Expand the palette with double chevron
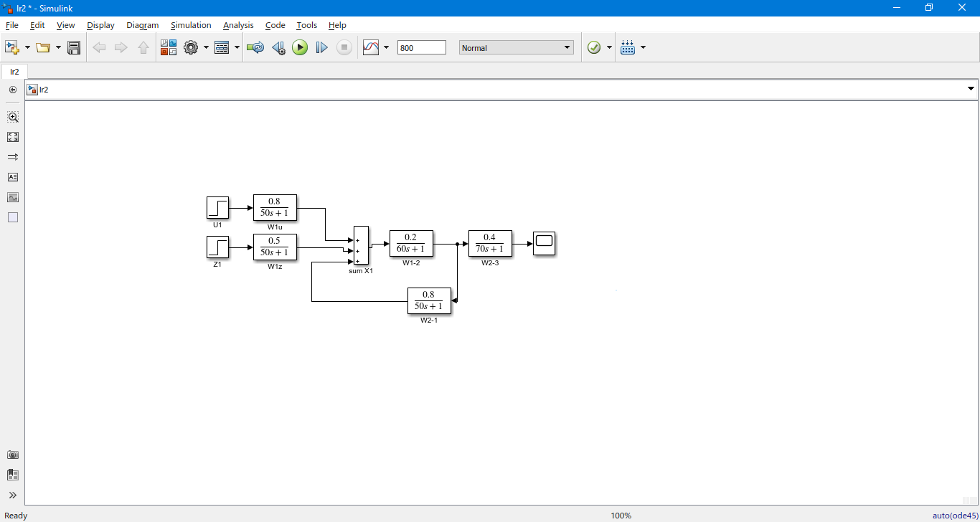The height and width of the screenshot is (522, 980). point(13,495)
